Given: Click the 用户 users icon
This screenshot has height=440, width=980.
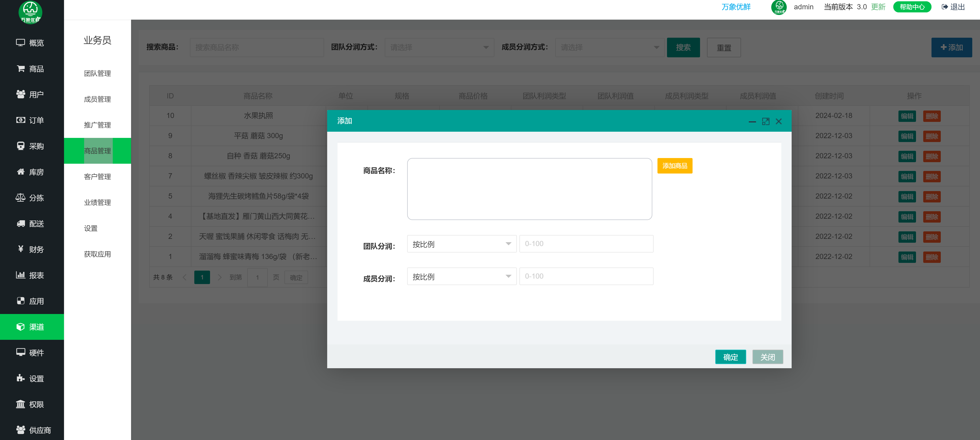Looking at the screenshot, I should [x=20, y=95].
